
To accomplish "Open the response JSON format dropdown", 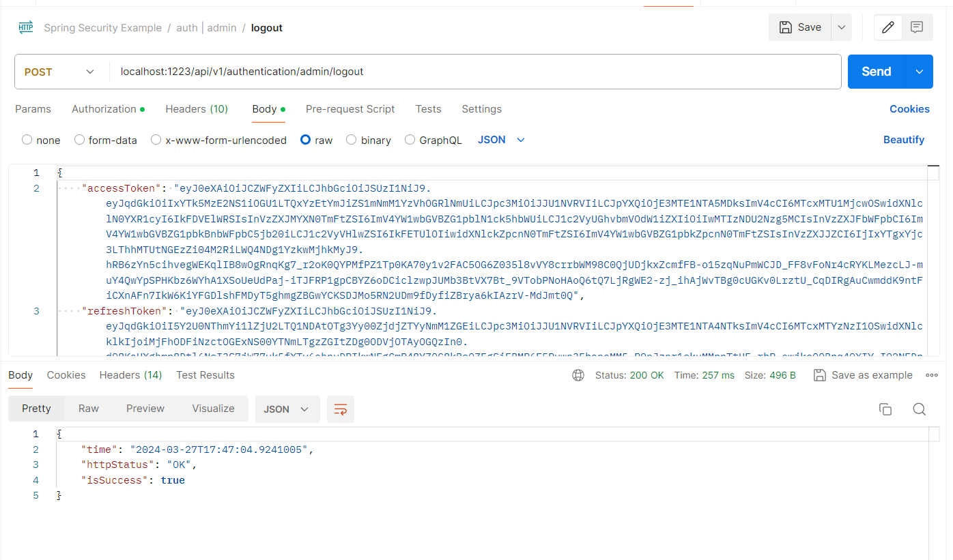I will pyautogui.click(x=287, y=409).
